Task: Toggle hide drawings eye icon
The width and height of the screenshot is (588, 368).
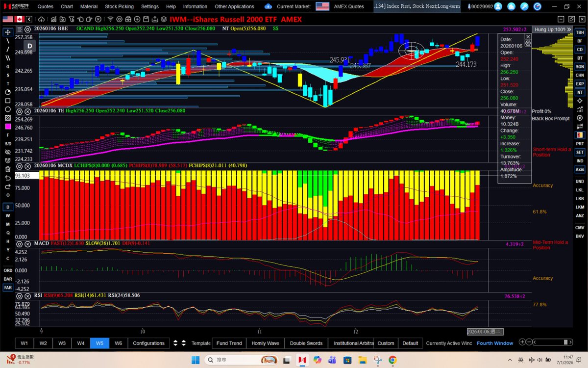Action: point(8,152)
